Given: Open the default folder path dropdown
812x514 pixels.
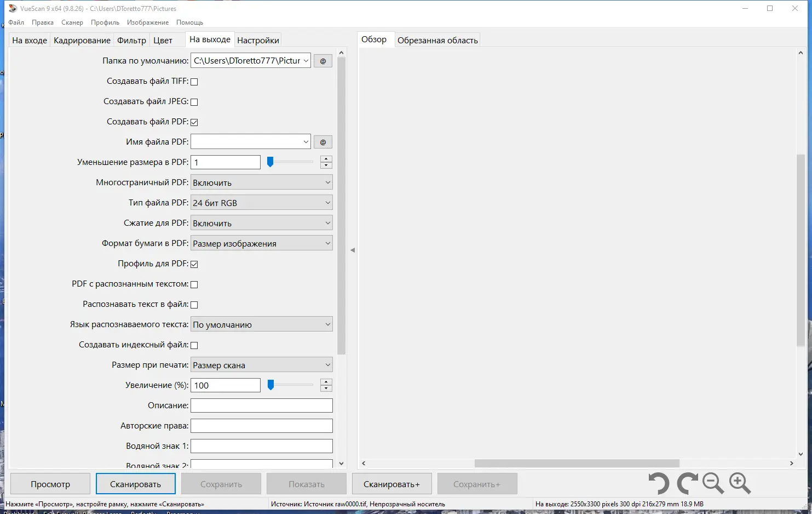Looking at the screenshot, I should click(x=306, y=61).
